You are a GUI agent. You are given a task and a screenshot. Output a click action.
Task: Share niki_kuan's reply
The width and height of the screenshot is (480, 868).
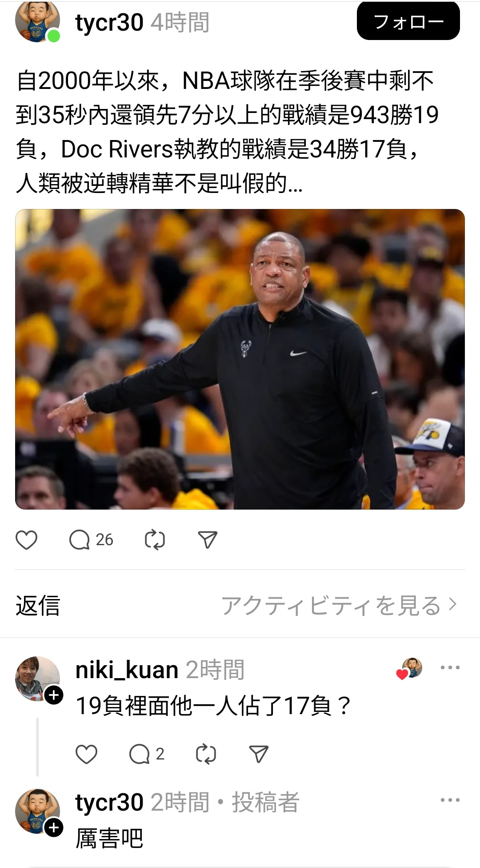click(x=259, y=754)
